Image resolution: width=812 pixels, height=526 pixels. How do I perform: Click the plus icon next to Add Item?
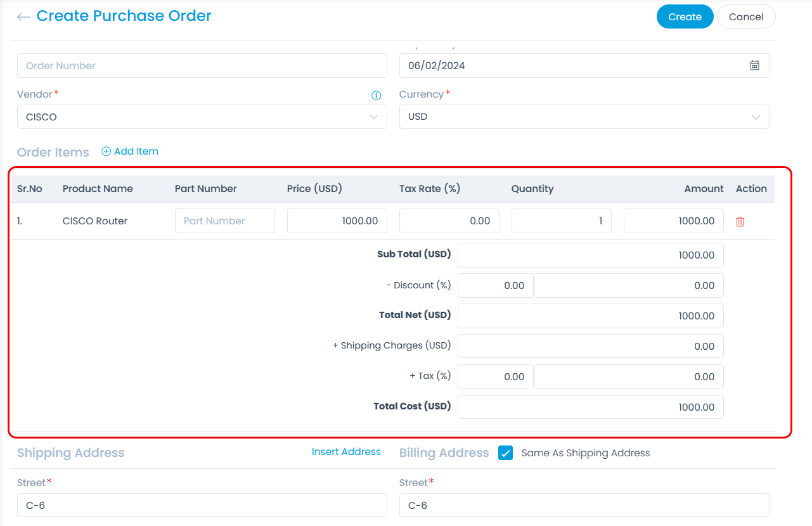click(106, 151)
